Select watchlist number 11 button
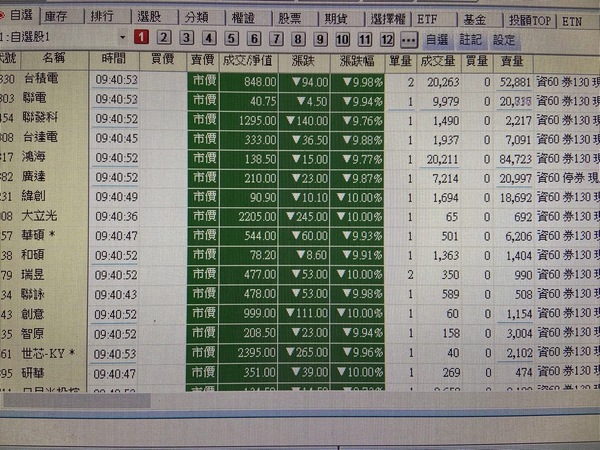Screen dimensions: 600x450 [x=365, y=40]
